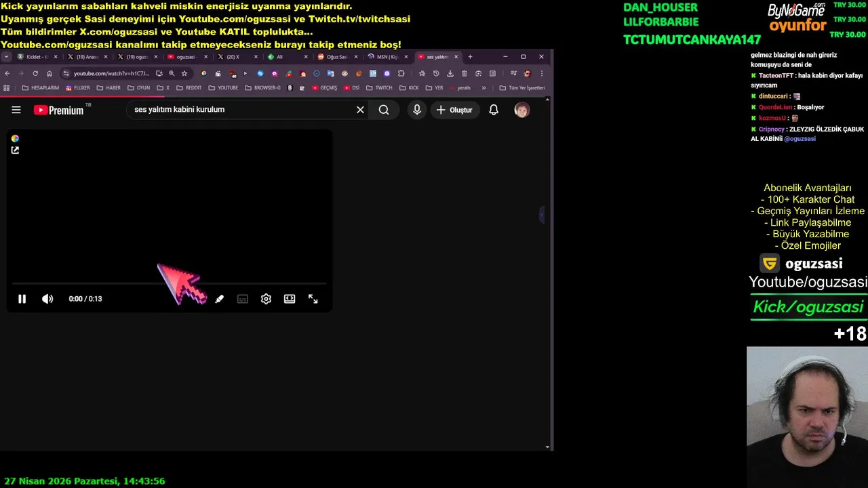This screenshot has width=868, height=488.
Task: Open the media control toolbar icon
Action: (513, 73)
